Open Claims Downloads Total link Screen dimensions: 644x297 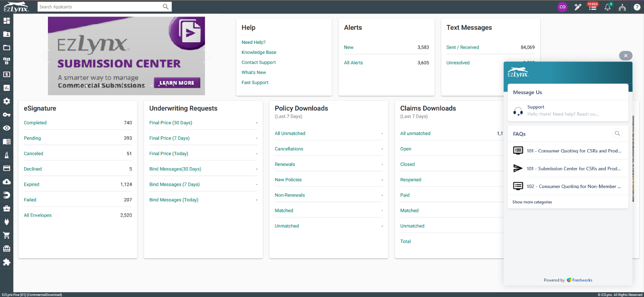coord(405,242)
